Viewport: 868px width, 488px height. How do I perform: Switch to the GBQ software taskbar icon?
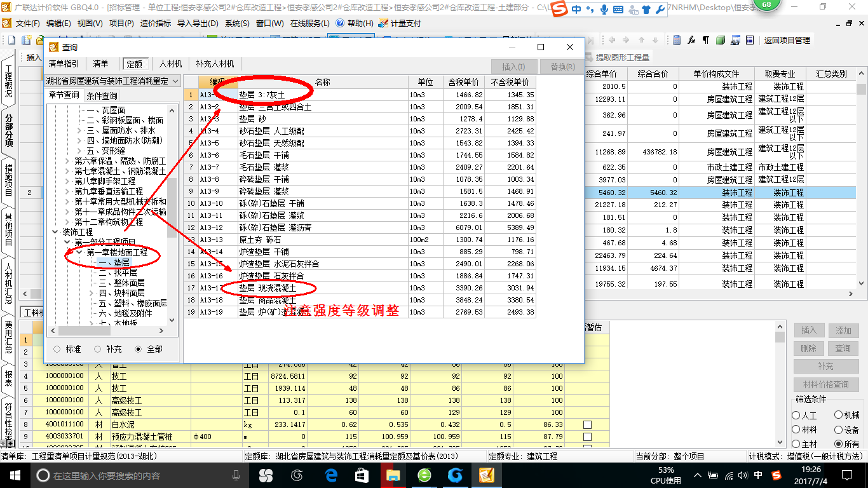pos(487,475)
